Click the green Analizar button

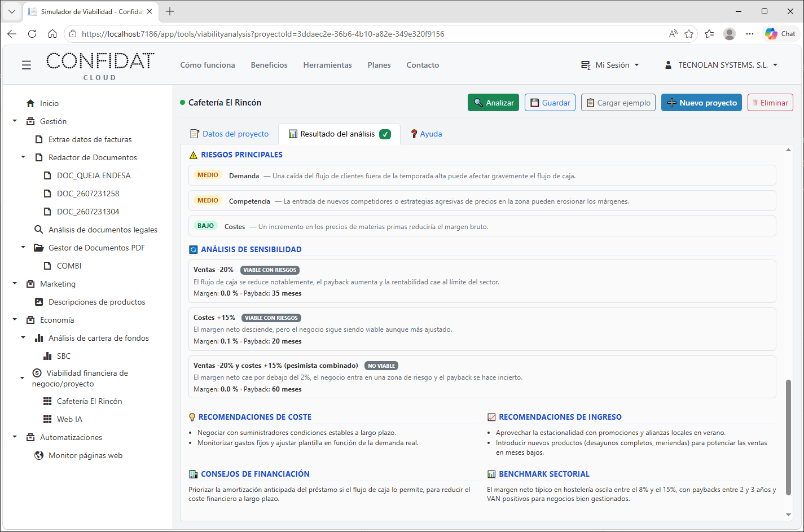pos(493,103)
